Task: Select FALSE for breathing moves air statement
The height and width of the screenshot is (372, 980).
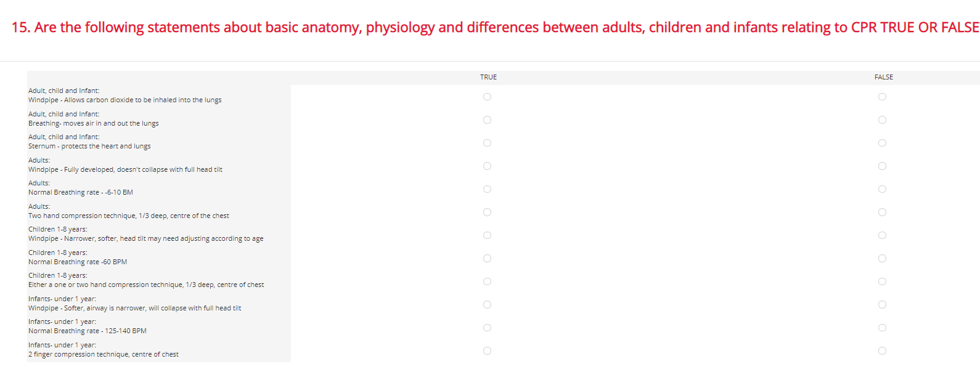Action: click(x=882, y=120)
